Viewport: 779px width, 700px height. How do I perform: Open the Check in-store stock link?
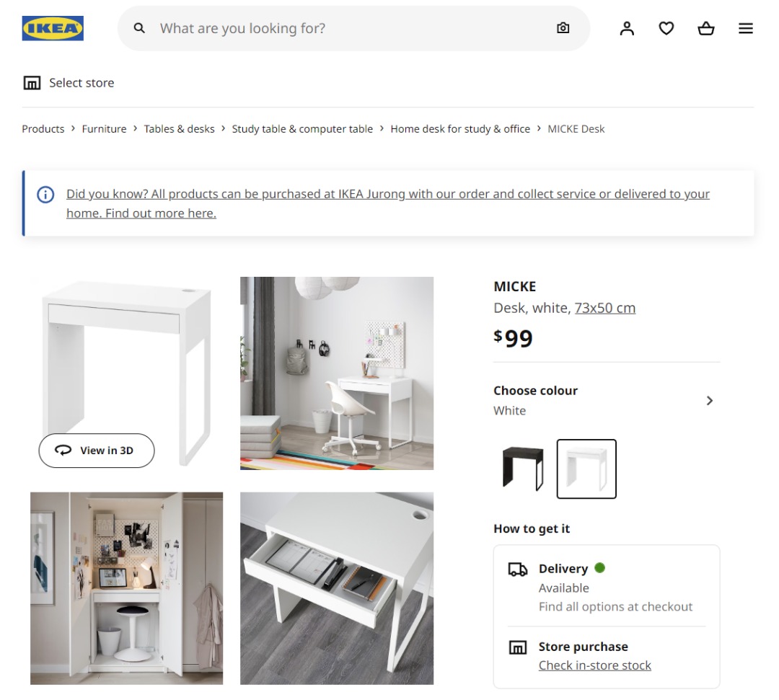point(594,665)
